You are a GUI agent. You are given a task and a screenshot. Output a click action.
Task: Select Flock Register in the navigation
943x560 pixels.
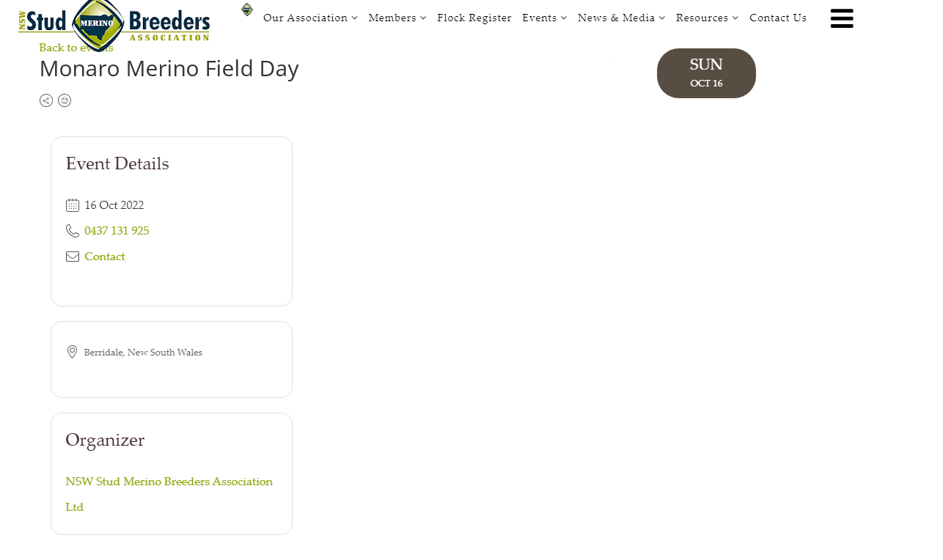(474, 18)
